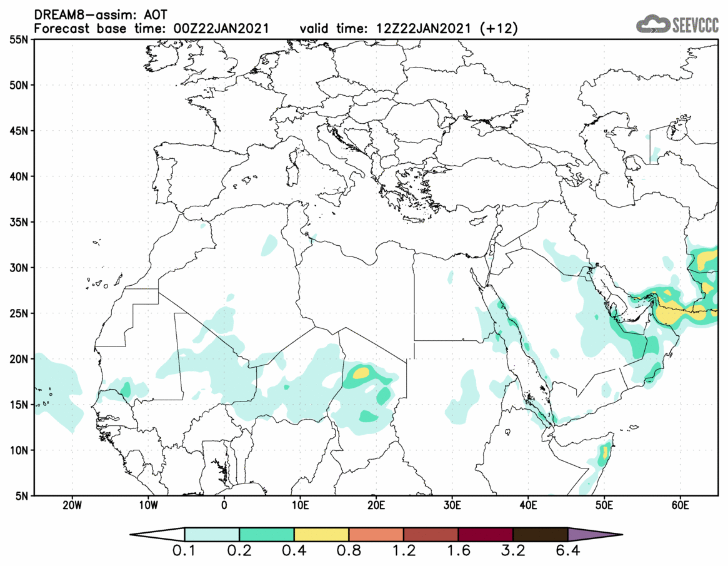
Task: Click the legend value '3.2'
Action: point(513,551)
